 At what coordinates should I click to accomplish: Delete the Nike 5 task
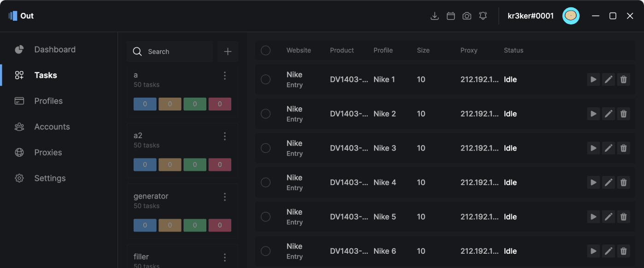[x=624, y=217]
